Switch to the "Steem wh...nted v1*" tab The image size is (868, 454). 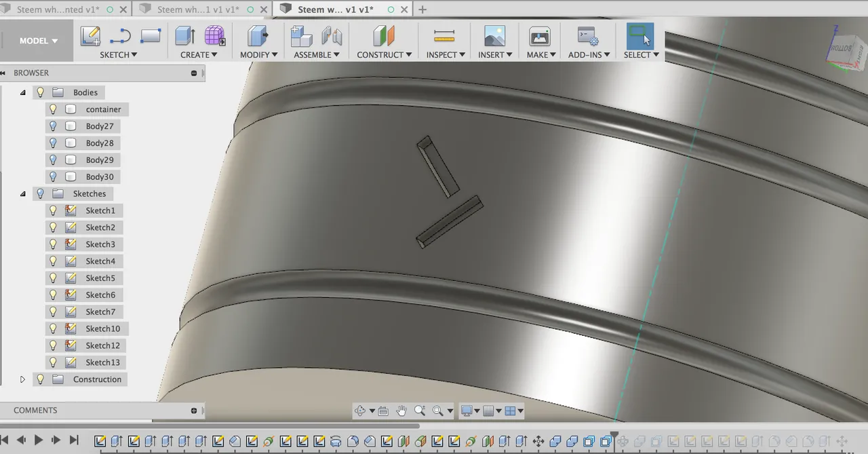coord(58,10)
